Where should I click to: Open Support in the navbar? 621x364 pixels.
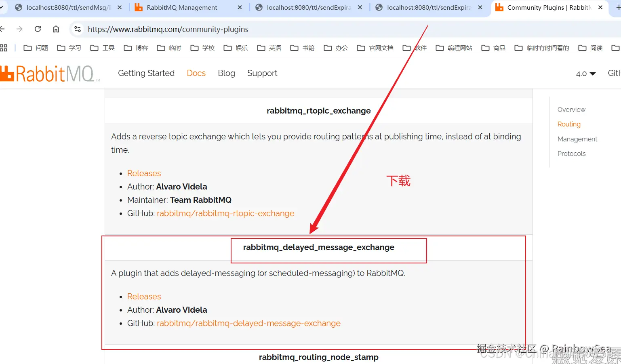[262, 73]
